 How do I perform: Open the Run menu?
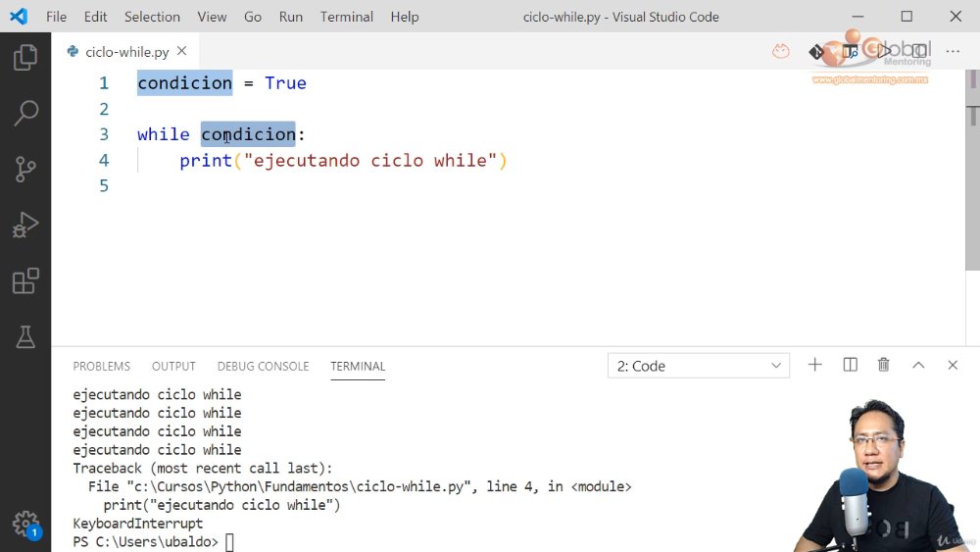click(291, 17)
